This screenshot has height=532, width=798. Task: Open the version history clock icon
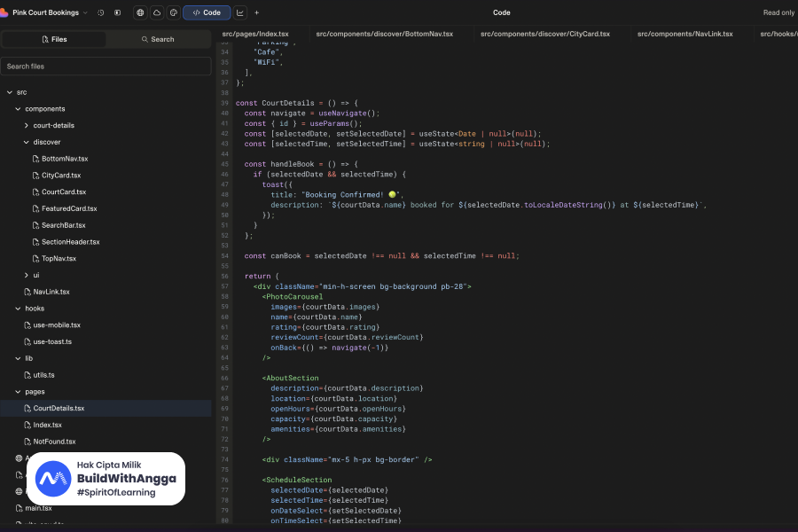[100, 13]
